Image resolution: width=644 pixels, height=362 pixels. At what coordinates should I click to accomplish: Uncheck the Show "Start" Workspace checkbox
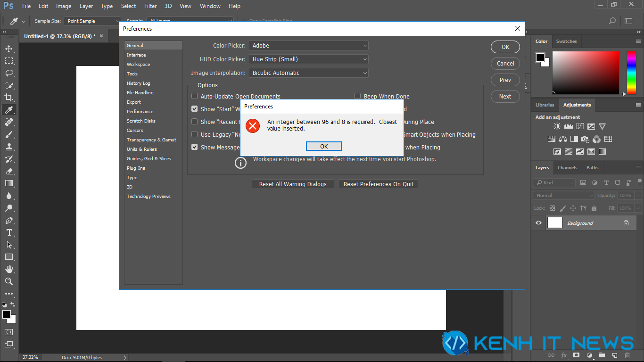tap(194, 109)
